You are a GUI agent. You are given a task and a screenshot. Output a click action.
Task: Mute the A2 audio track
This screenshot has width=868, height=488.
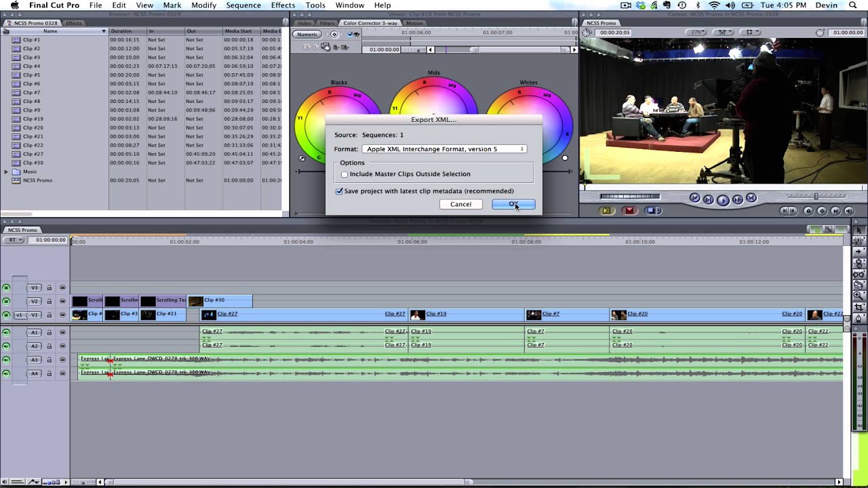pos(6,346)
